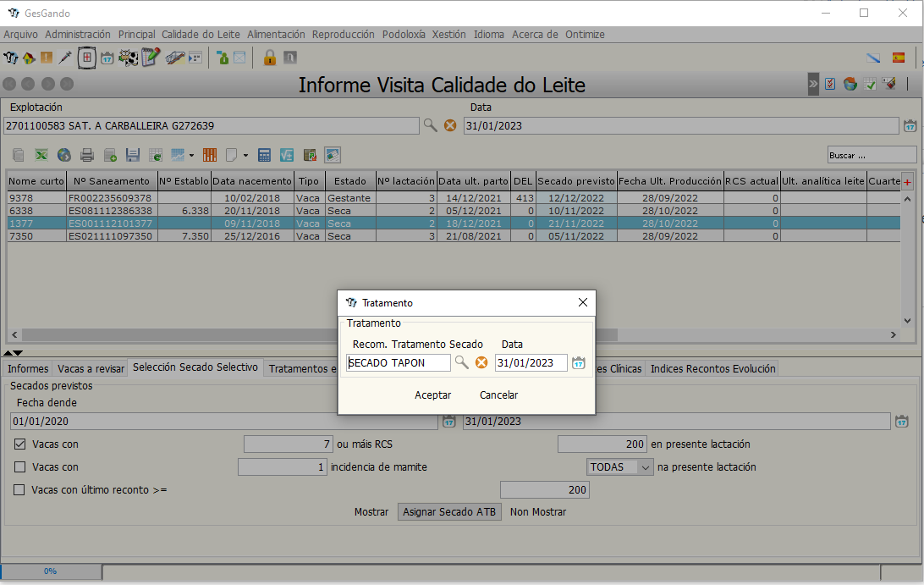The image size is (924, 585).
Task: Select the syringe treatment icon
Action: tap(65, 58)
